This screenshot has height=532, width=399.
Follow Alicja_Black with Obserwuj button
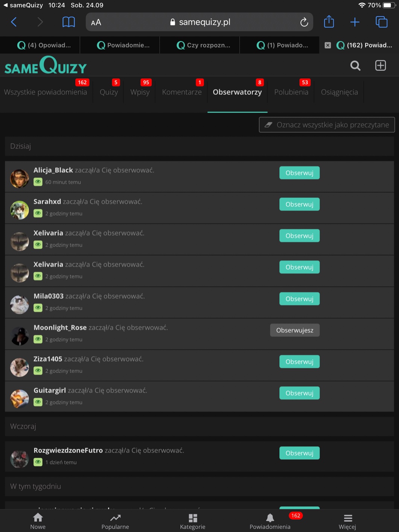[x=299, y=173]
